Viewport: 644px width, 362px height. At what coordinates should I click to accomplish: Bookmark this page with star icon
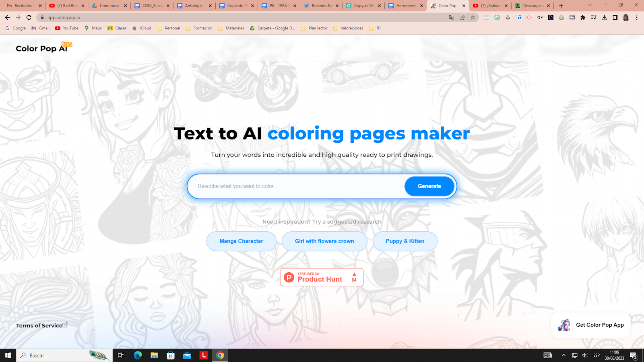[473, 18]
